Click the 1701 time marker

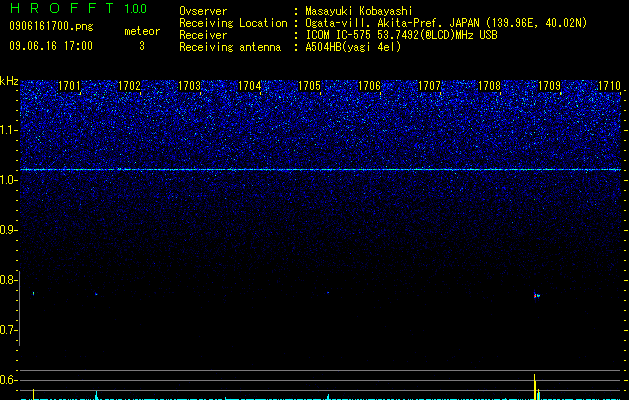69,86
